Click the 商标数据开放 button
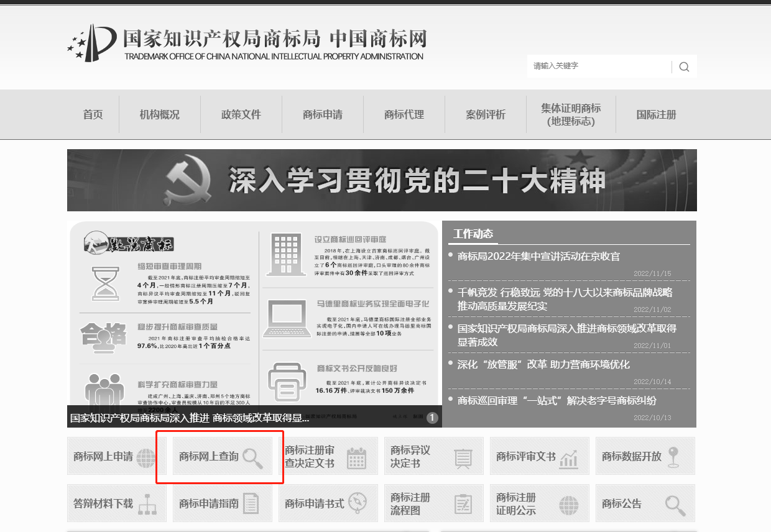This screenshot has width=771, height=532. coord(645,456)
